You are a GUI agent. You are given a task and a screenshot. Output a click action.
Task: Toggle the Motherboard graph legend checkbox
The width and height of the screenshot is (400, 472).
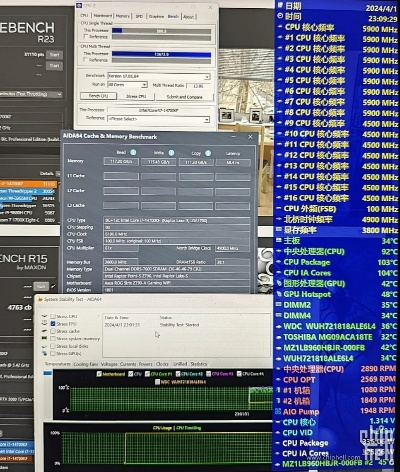(x=99, y=374)
